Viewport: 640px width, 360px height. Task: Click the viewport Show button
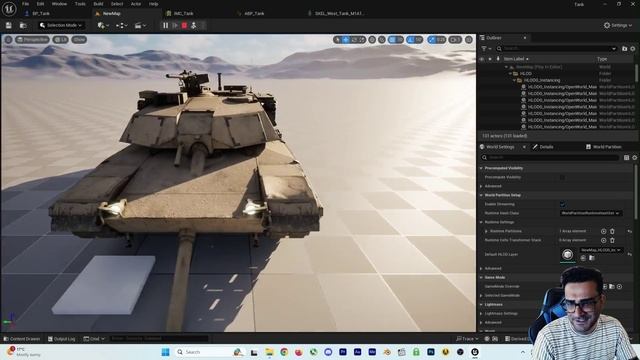tap(79, 40)
